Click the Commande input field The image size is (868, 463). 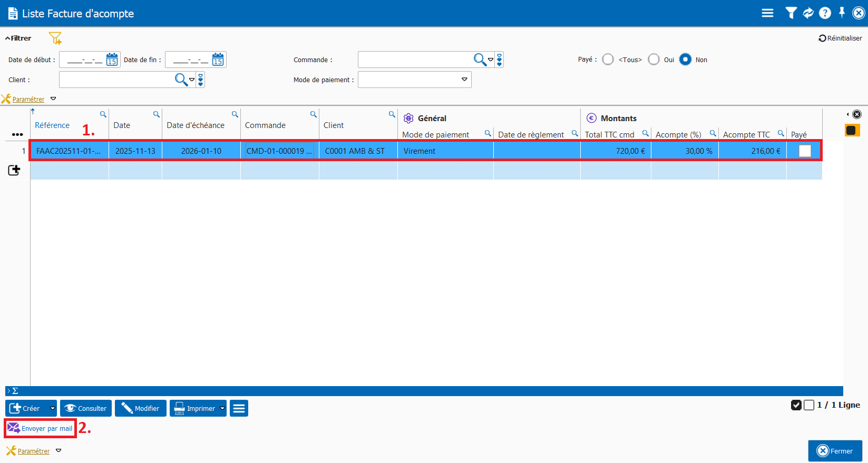coord(415,60)
